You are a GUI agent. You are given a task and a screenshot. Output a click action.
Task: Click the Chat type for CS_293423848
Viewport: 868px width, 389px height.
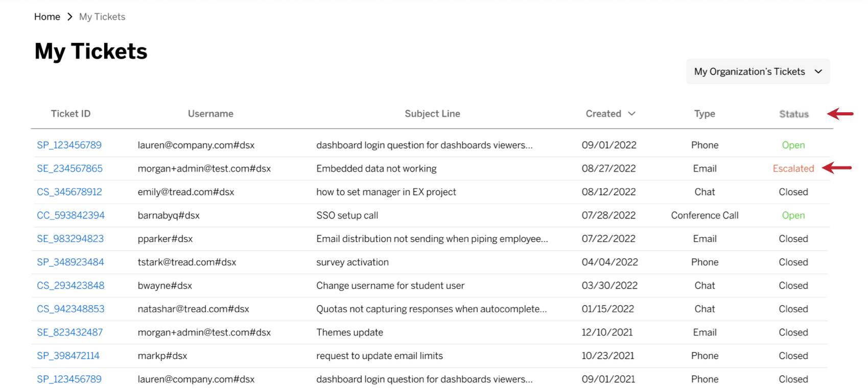705,286
